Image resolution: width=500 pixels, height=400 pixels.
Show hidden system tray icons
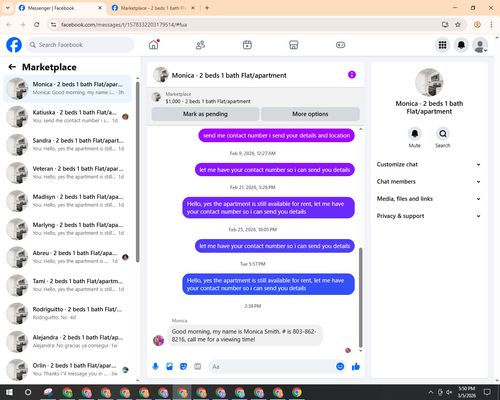(431, 392)
